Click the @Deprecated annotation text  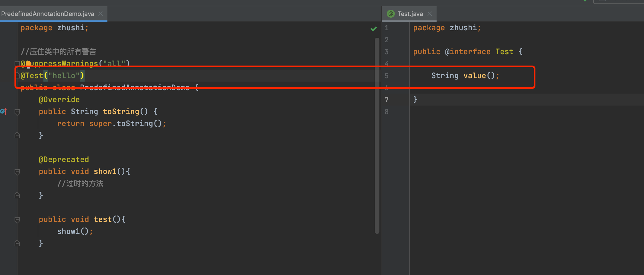click(64, 159)
